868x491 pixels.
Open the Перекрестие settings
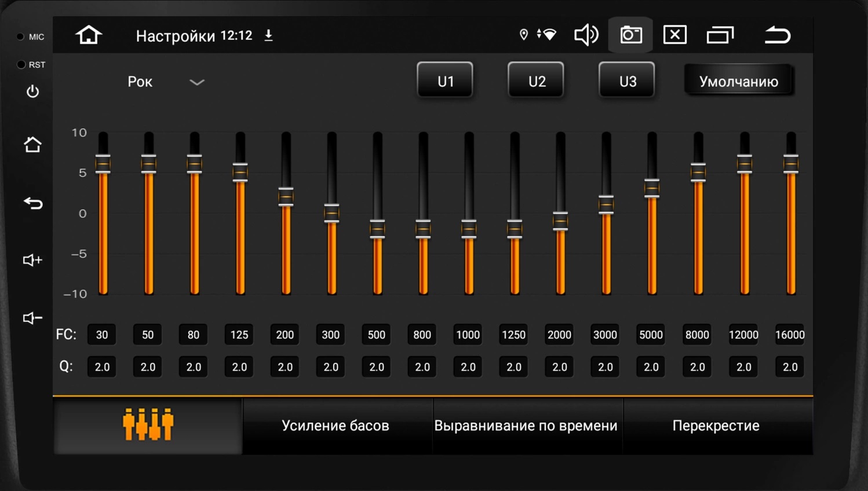(716, 425)
